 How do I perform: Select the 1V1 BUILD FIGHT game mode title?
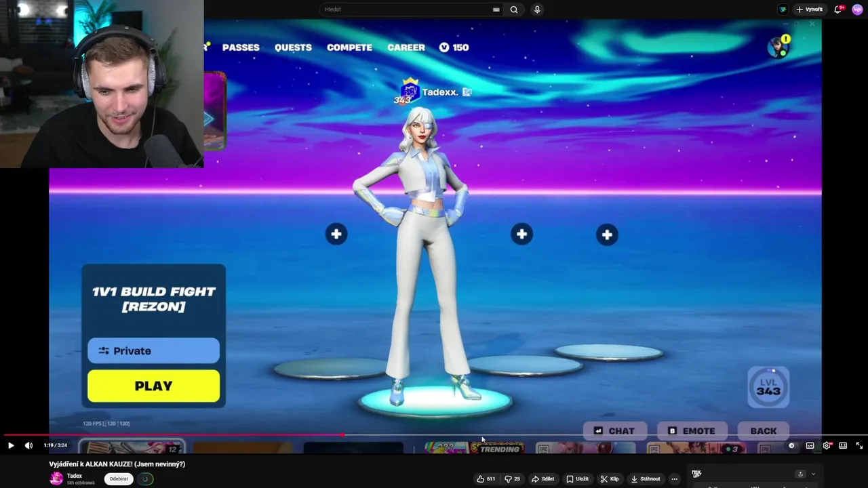coord(154,299)
